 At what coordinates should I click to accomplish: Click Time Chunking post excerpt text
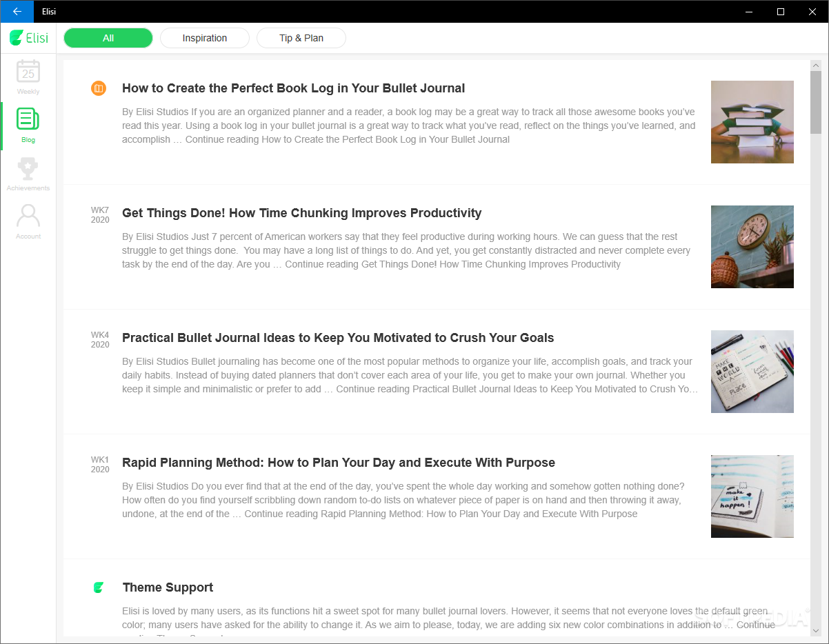(407, 250)
